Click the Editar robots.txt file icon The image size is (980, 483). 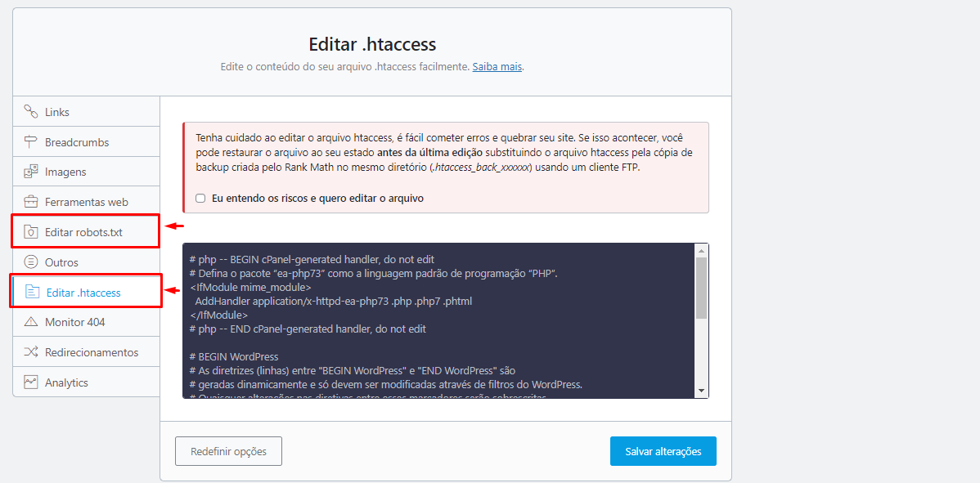point(31,232)
